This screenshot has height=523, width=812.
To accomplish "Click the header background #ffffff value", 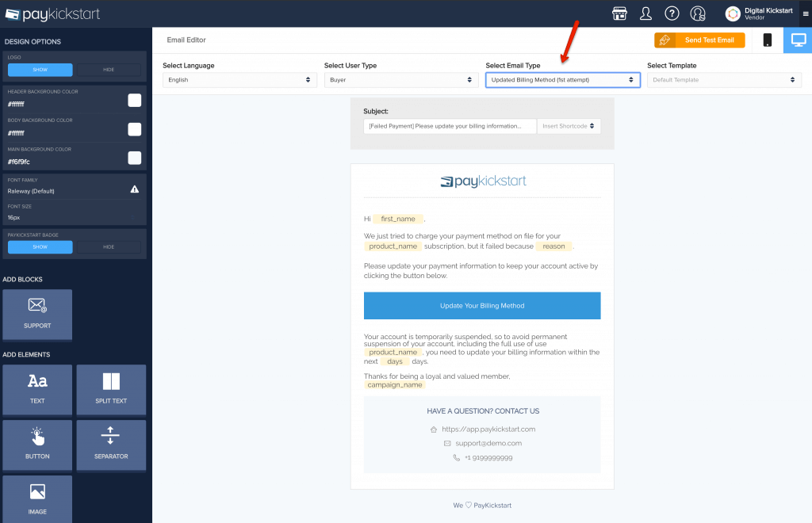I will (16, 104).
